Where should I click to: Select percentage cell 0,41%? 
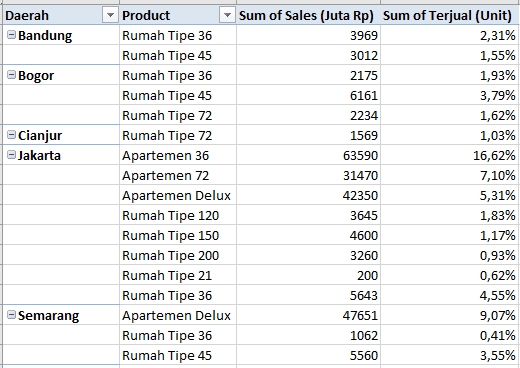coord(450,335)
